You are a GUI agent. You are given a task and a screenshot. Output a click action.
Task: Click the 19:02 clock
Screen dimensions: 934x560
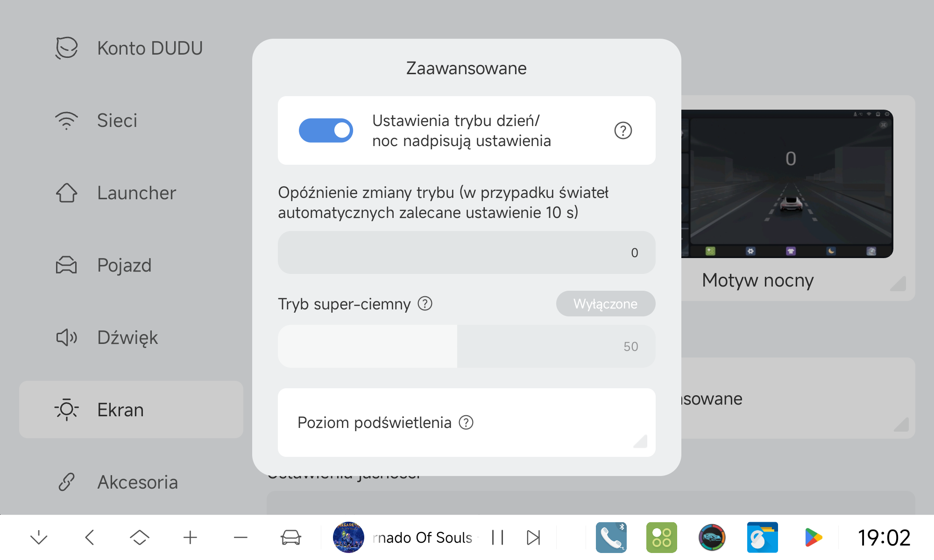click(884, 538)
